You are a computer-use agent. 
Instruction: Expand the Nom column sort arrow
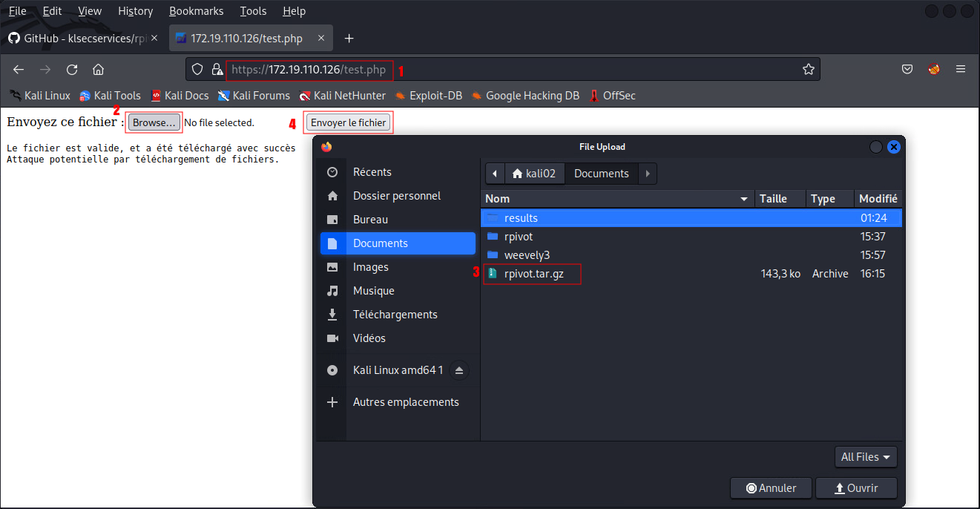click(743, 199)
